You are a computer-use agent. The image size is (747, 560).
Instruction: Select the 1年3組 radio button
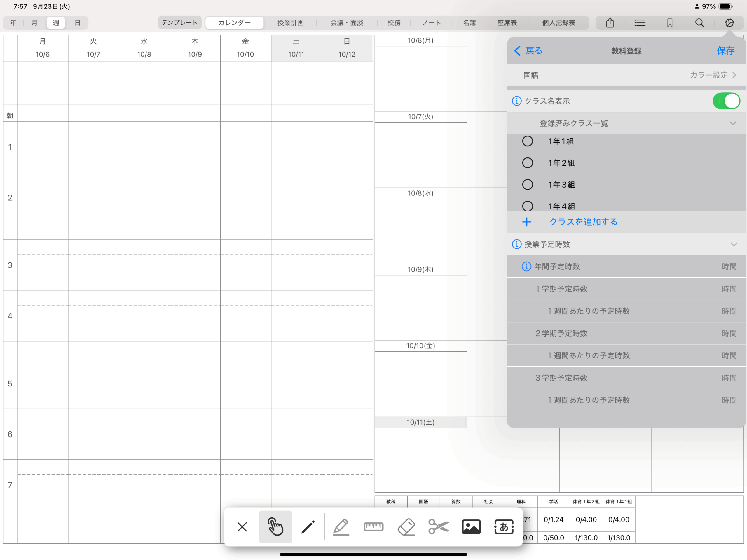pyautogui.click(x=528, y=185)
